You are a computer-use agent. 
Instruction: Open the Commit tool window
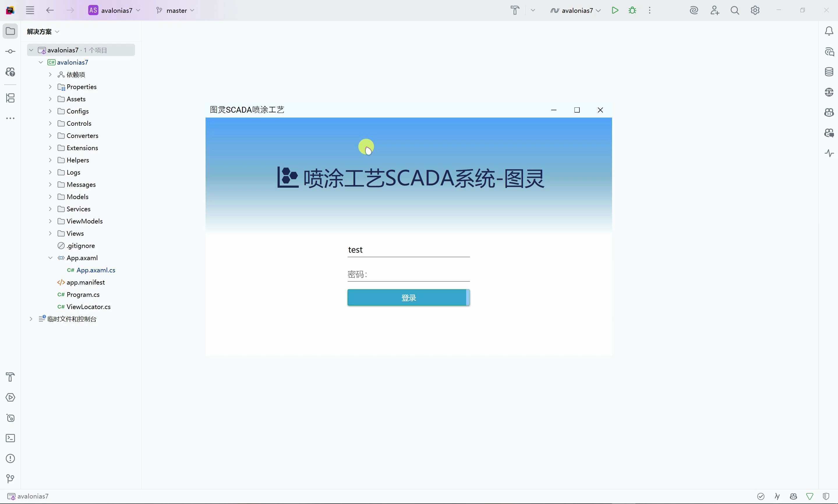(10, 52)
